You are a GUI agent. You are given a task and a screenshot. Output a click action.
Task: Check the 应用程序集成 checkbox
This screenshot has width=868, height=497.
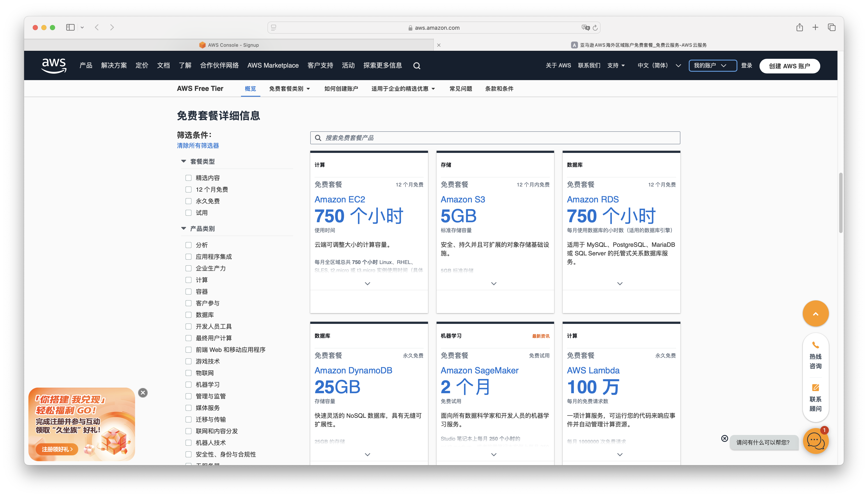(x=188, y=257)
